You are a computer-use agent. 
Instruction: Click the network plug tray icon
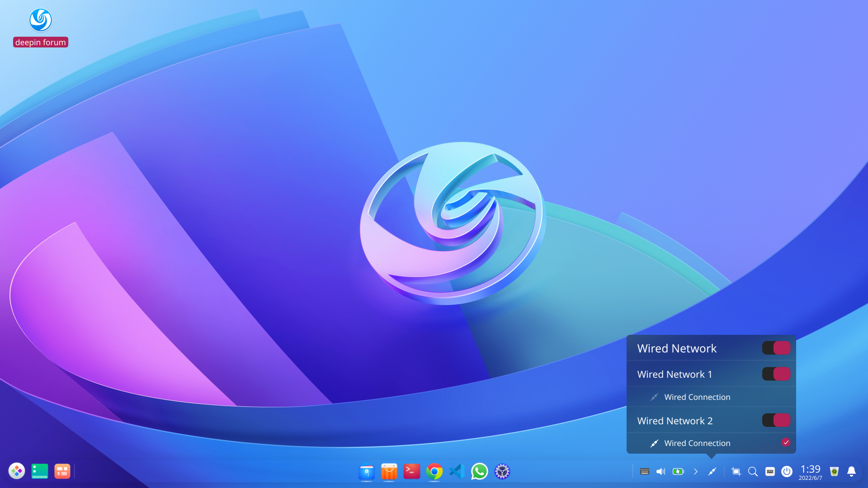click(712, 472)
